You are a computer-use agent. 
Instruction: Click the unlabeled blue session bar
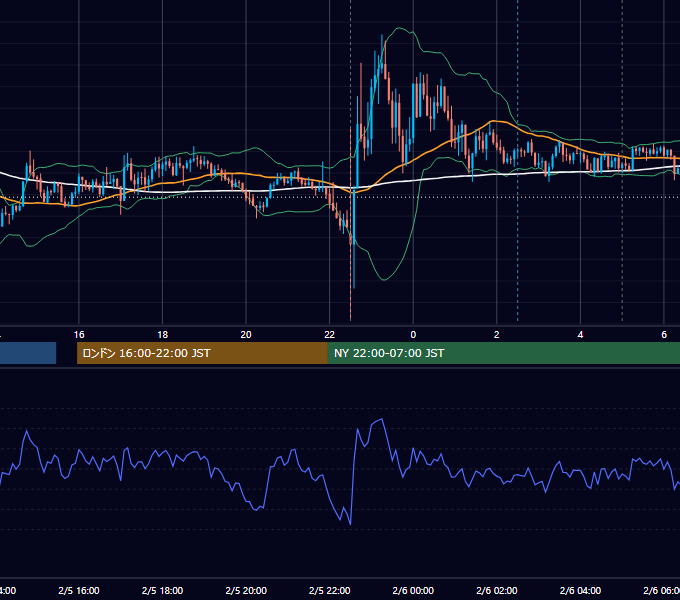28,353
